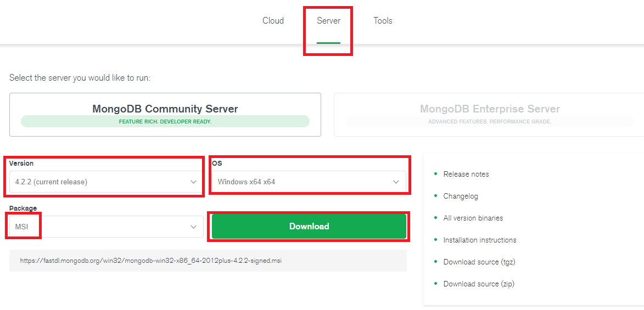Click the ADVANCED FEATURES. PERFORMANCE GRADE. badge
Screen dimensions: 644x310
[490, 122]
